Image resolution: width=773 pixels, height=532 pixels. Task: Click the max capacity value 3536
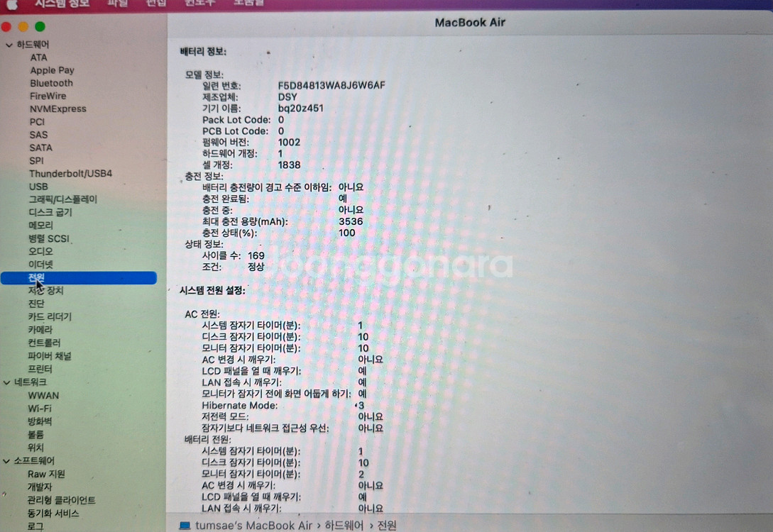tap(351, 221)
